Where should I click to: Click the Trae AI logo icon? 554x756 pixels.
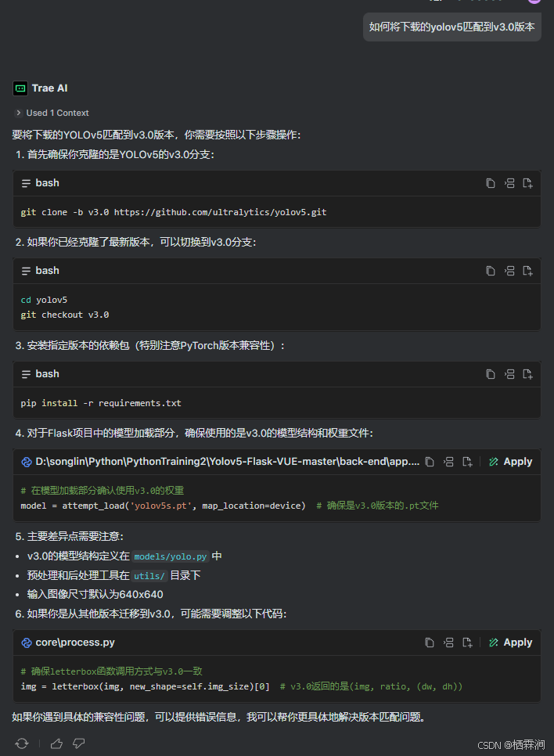(20, 88)
